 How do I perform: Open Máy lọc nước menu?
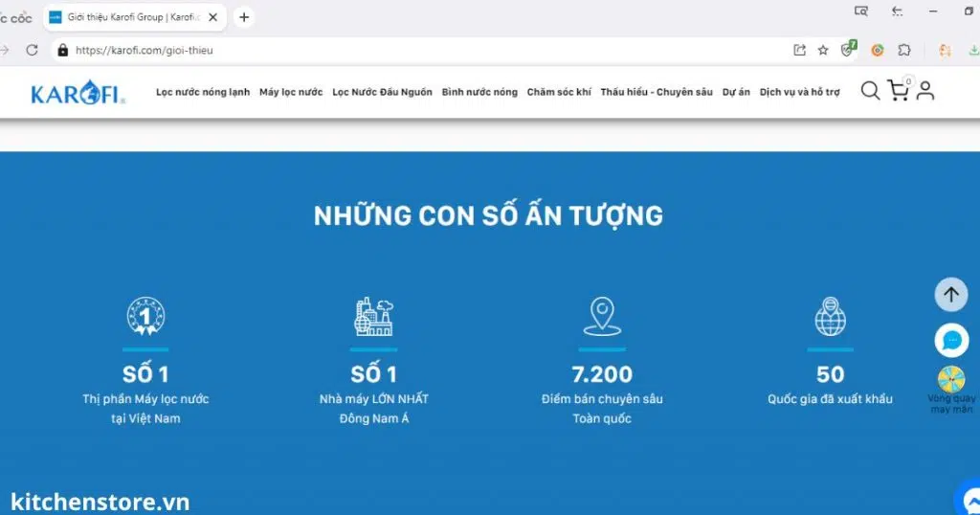click(291, 92)
